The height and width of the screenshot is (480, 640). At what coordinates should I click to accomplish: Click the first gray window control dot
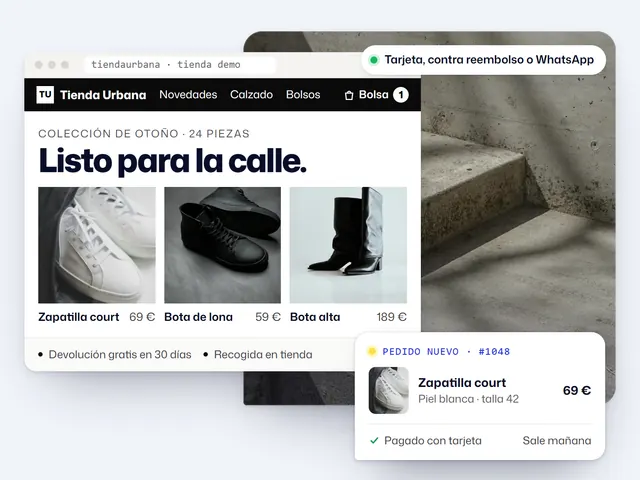39,64
